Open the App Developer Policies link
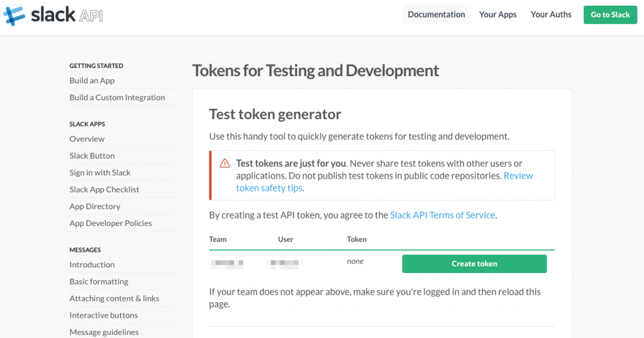 [x=111, y=223]
